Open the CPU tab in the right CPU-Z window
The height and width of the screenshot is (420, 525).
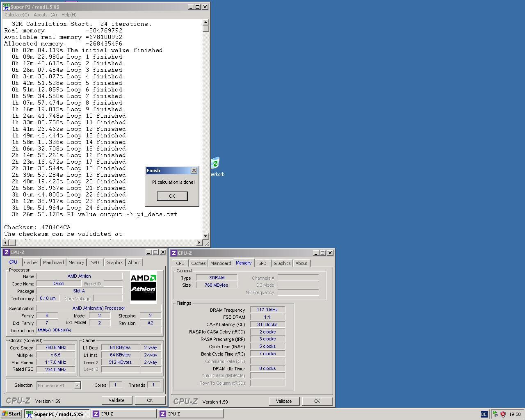[x=180, y=263]
